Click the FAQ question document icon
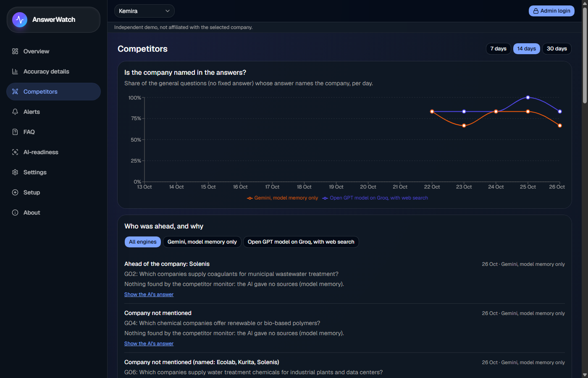The image size is (588, 378). [x=15, y=132]
